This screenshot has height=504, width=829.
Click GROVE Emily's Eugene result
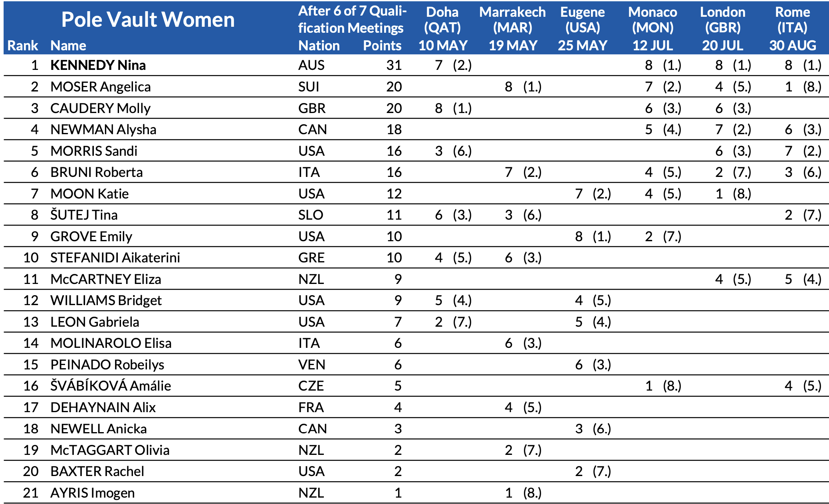(593, 236)
